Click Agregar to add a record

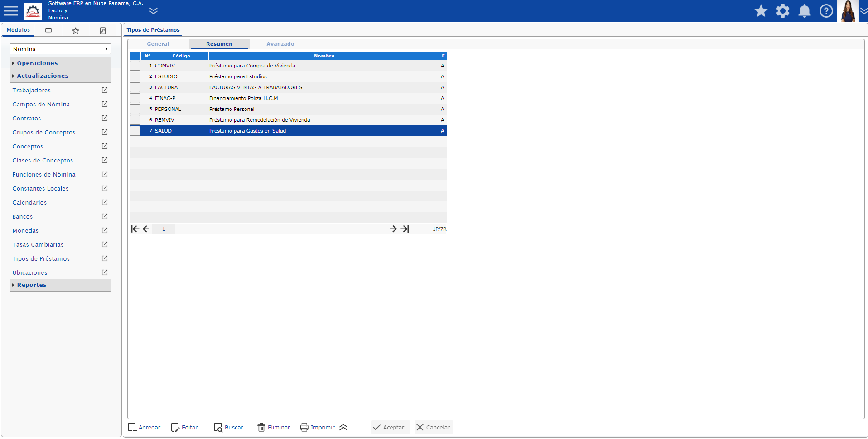pos(145,427)
